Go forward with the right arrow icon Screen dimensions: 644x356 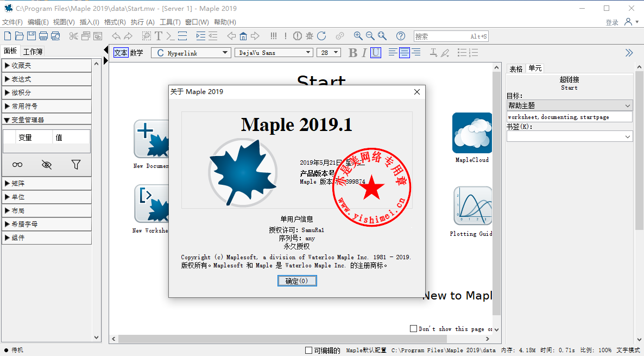255,36
